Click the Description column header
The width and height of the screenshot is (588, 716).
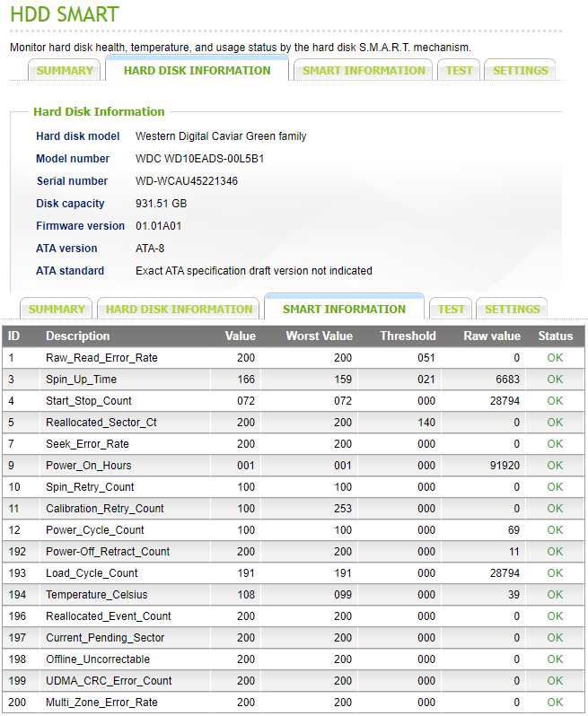click(x=78, y=336)
